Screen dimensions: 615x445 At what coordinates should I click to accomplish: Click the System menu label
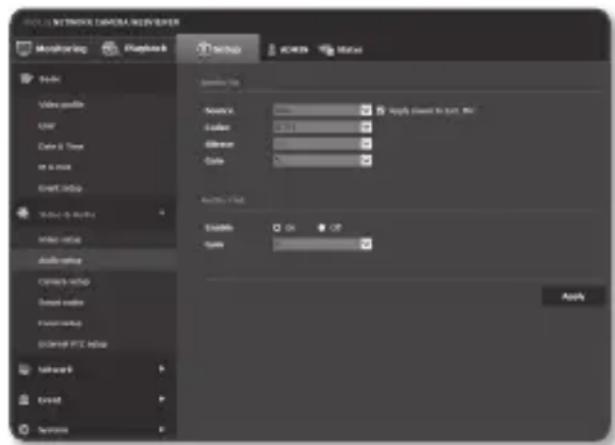[x=53, y=430]
